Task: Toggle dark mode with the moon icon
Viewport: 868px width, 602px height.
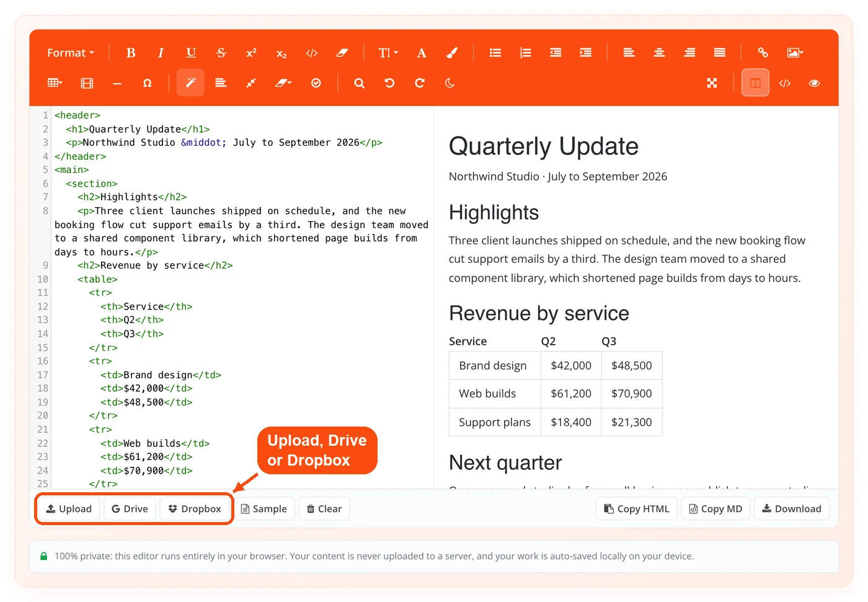Action: click(449, 83)
